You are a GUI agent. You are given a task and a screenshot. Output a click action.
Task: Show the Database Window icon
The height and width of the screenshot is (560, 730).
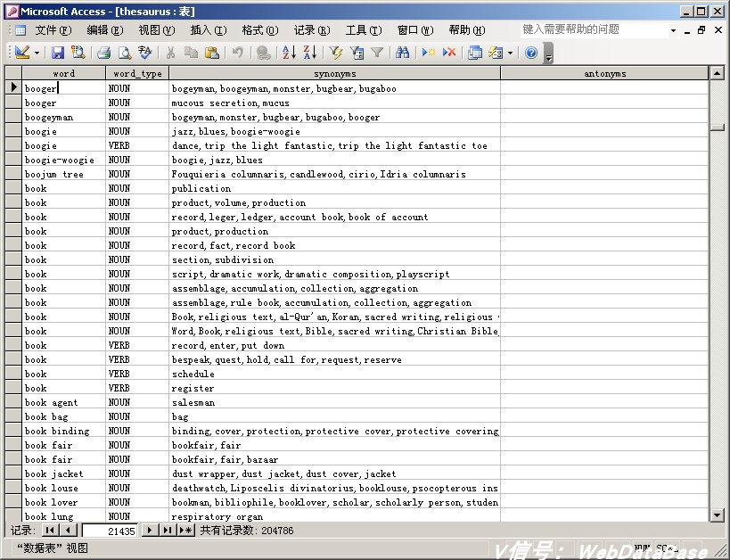tap(475, 53)
